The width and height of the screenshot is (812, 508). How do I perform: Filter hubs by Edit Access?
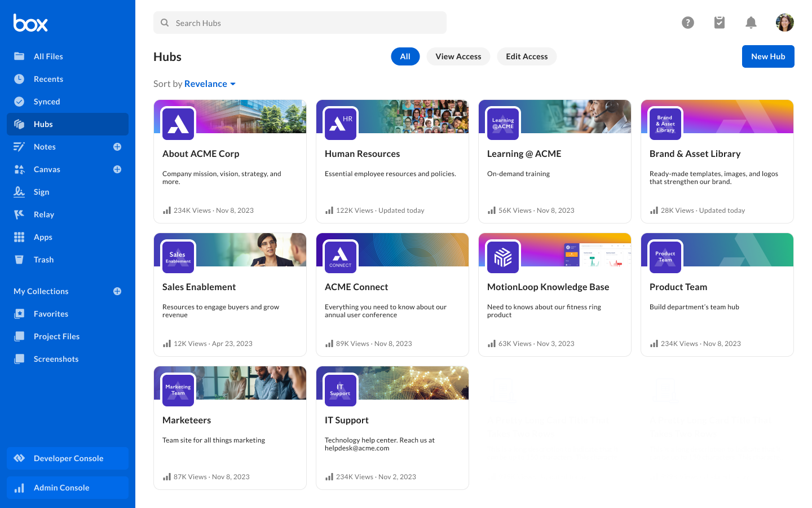coord(526,56)
